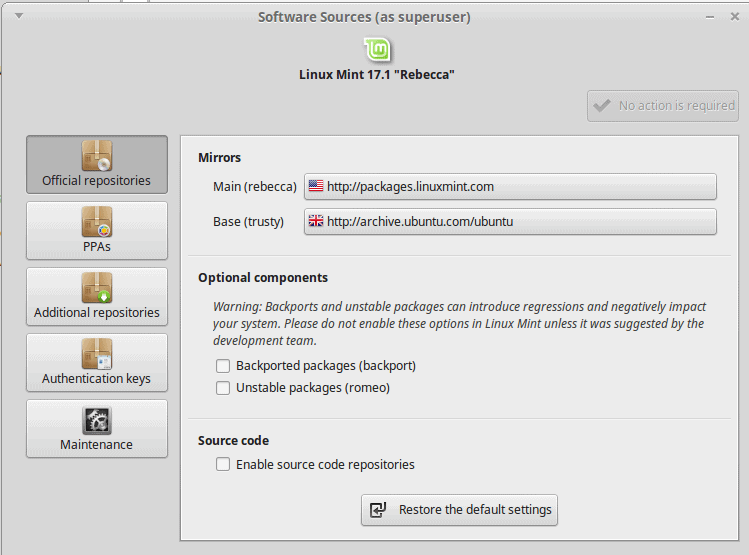Switch to the PPAs section
Image resolution: width=749 pixels, height=555 pixels.
click(97, 230)
